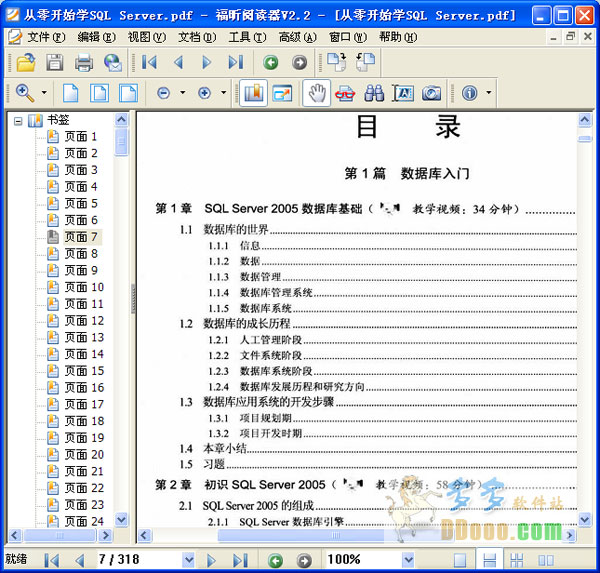Print the document using the printer icon

(x=84, y=62)
